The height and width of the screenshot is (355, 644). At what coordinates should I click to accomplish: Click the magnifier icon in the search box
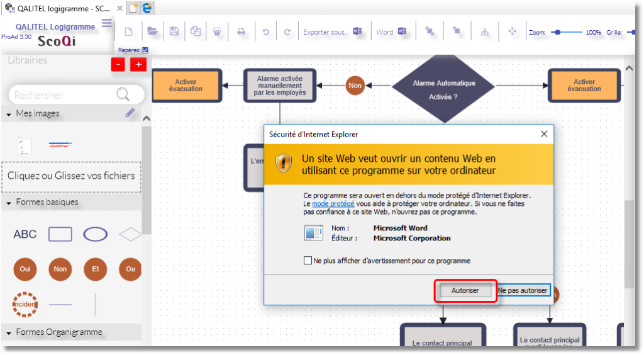tap(123, 94)
